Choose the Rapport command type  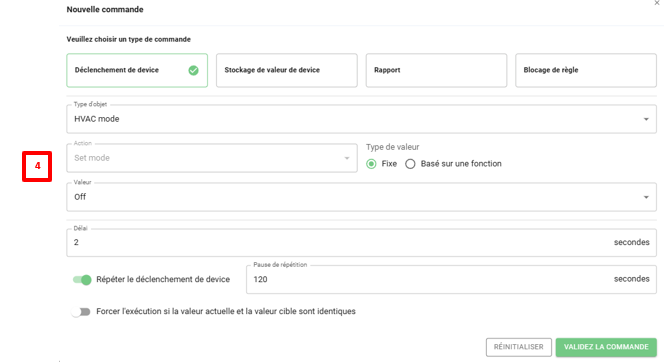click(436, 70)
